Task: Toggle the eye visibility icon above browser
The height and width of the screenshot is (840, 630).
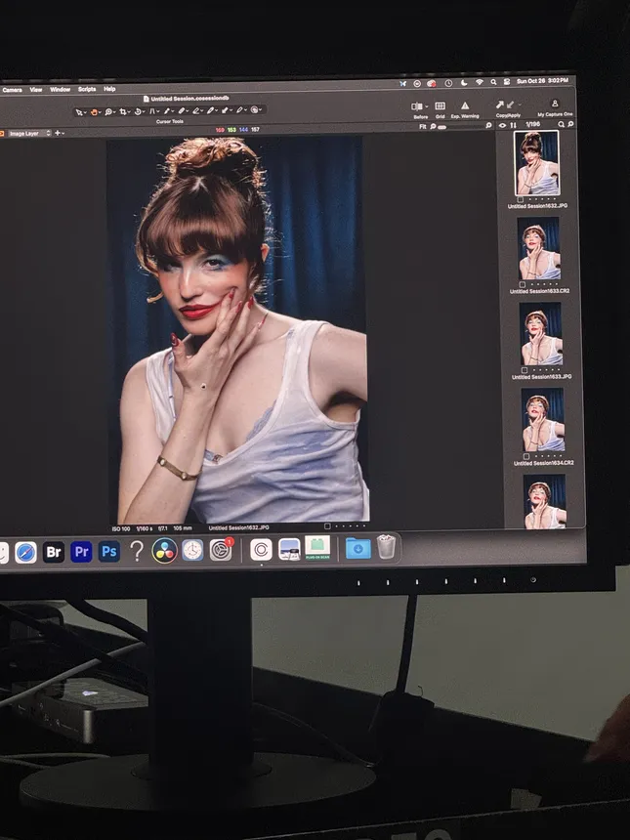Action: (503, 125)
